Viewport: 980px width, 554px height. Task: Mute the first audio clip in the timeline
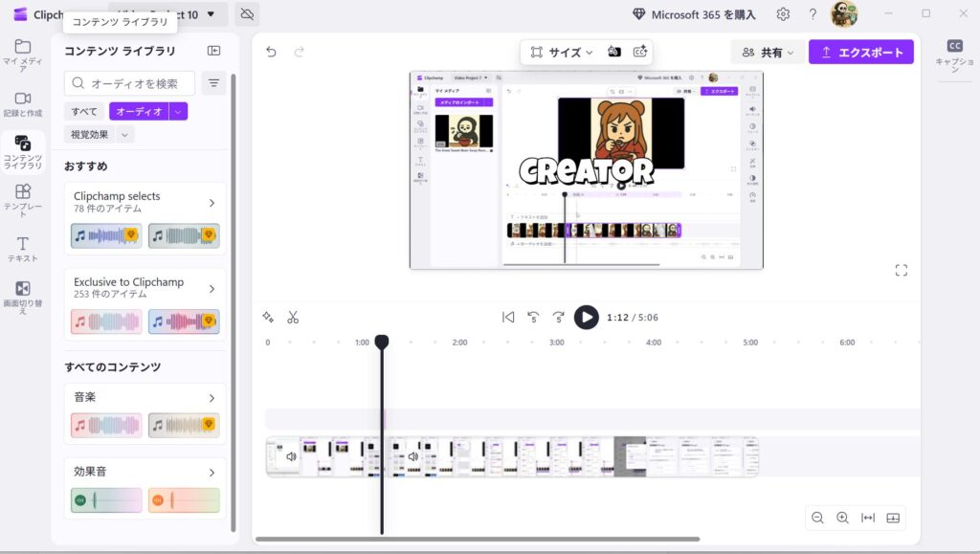(290, 456)
